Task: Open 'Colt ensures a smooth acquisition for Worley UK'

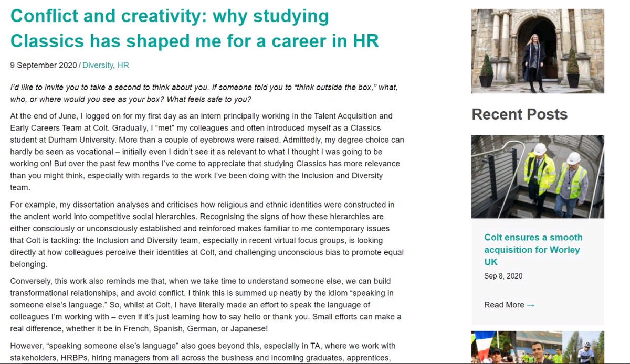Action: [x=533, y=249]
